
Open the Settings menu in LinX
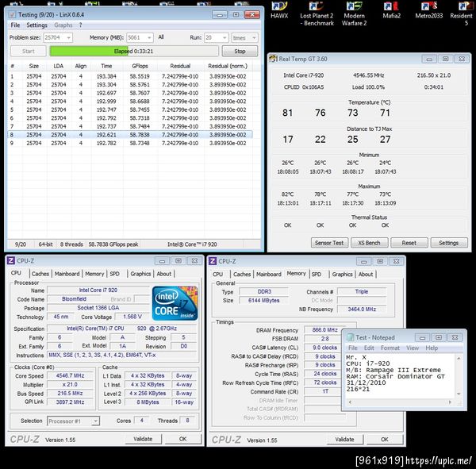point(36,25)
